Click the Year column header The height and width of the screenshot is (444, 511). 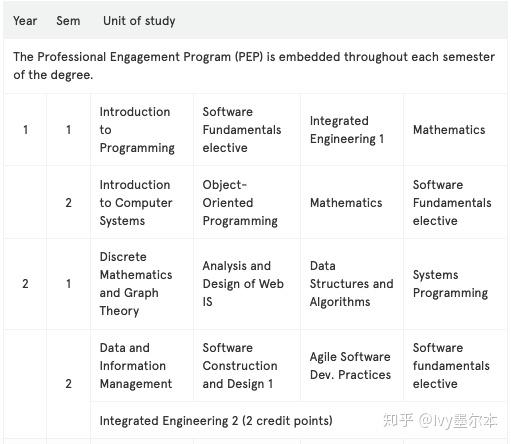pos(25,21)
